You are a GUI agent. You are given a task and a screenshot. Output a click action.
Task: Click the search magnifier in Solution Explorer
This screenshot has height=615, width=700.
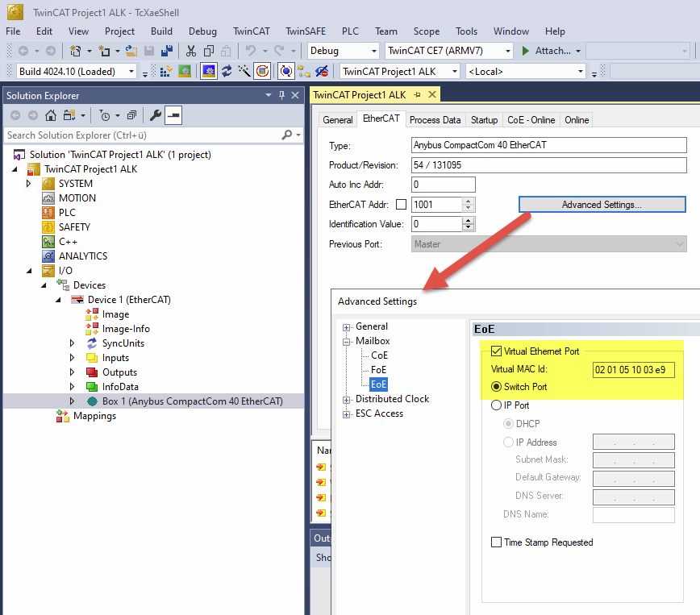point(287,135)
